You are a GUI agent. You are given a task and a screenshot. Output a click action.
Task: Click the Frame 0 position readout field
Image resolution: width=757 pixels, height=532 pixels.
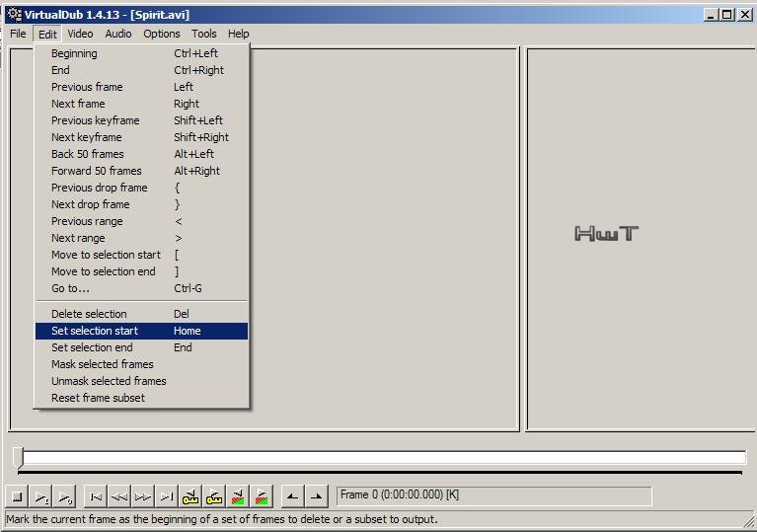pos(493,495)
